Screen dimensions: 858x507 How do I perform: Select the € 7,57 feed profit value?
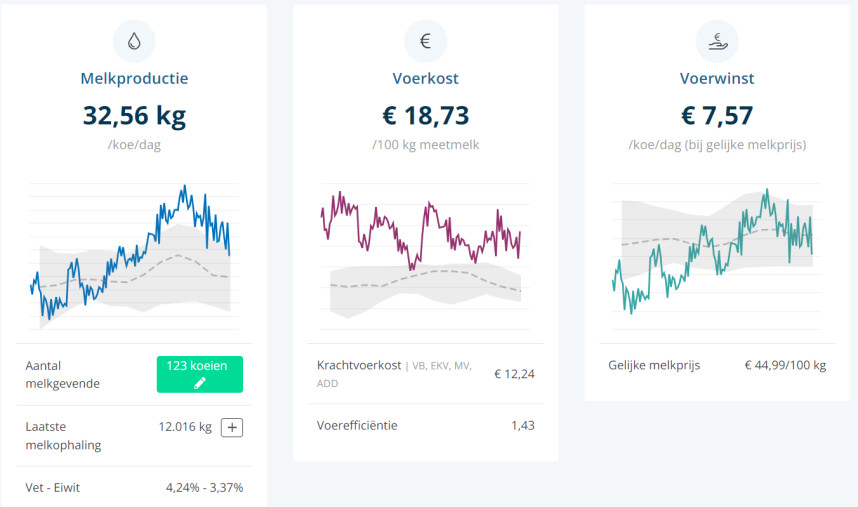tap(716, 115)
